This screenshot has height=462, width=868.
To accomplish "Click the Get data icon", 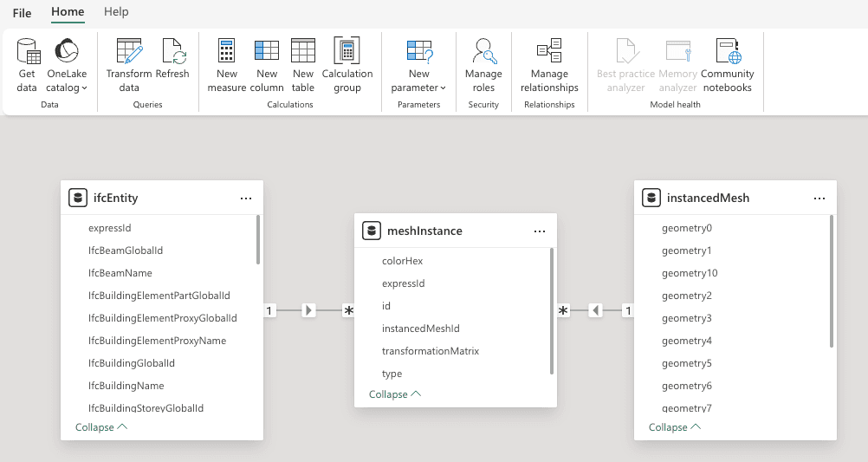I will [28, 53].
